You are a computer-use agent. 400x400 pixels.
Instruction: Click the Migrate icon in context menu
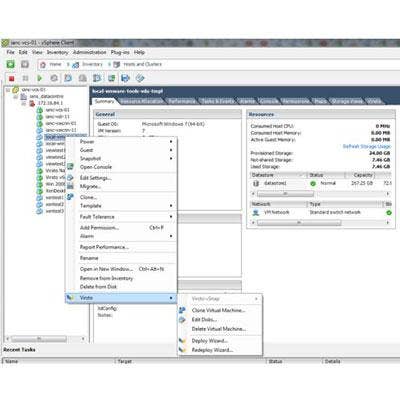coord(70,186)
